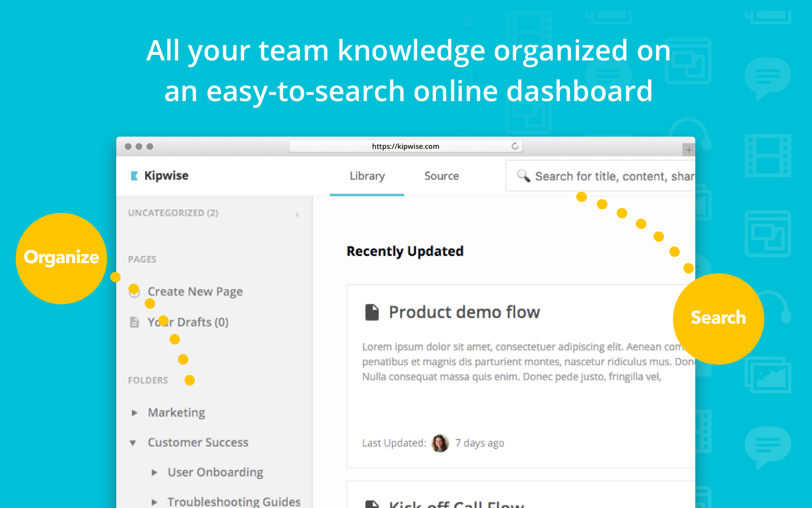The image size is (812, 508).
Task: Click the author avatar on Product demo flow
Action: click(x=439, y=443)
